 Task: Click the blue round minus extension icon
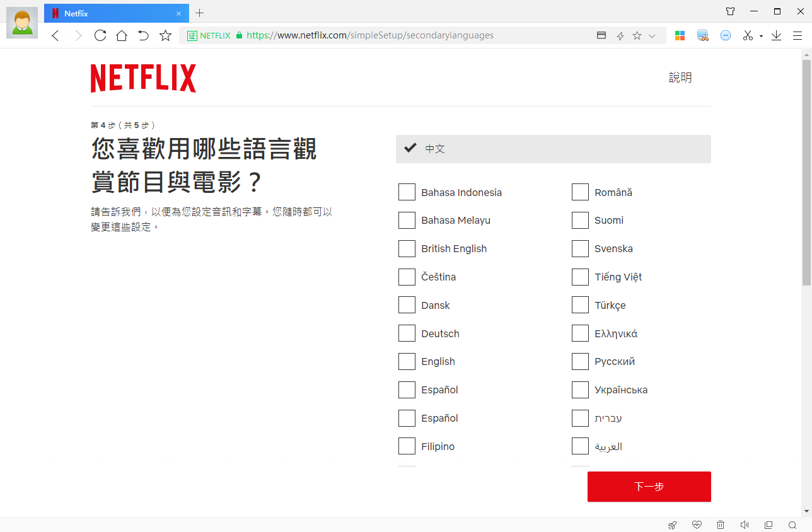coord(726,36)
